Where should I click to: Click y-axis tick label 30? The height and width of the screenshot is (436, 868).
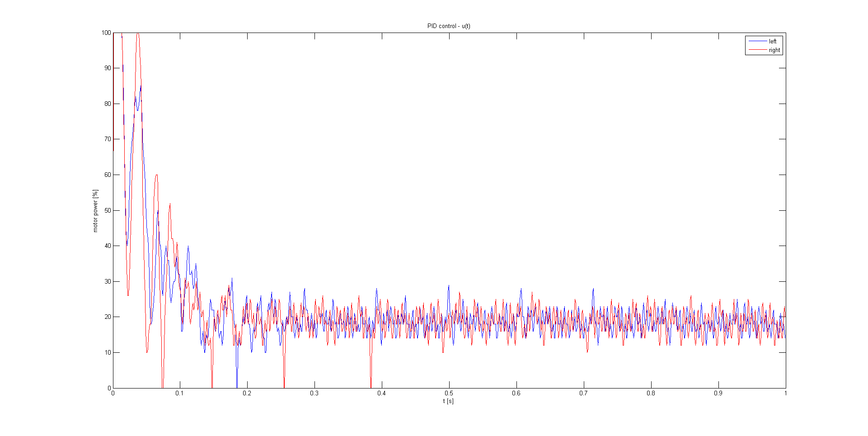click(x=108, y=281)
